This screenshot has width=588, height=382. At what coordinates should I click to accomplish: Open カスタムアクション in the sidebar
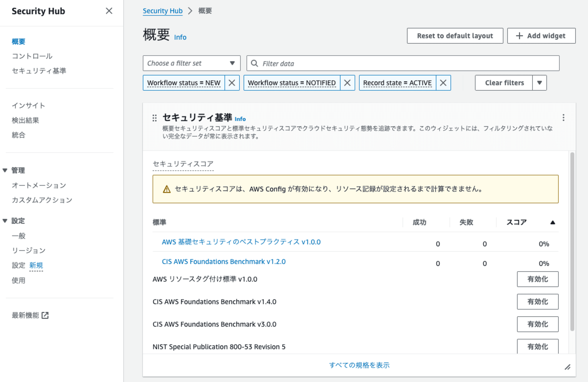42,200
